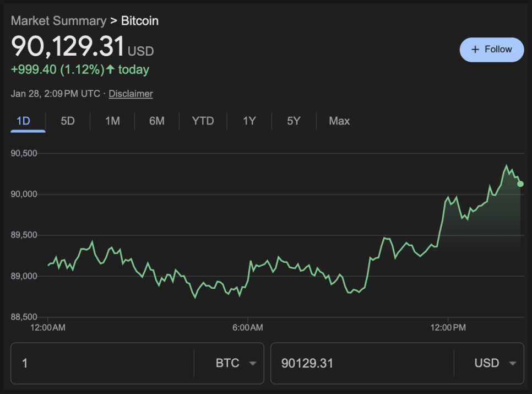Open the Disclaimer link
The height and width of the screenshot is (394, 532).
point(131,94)
